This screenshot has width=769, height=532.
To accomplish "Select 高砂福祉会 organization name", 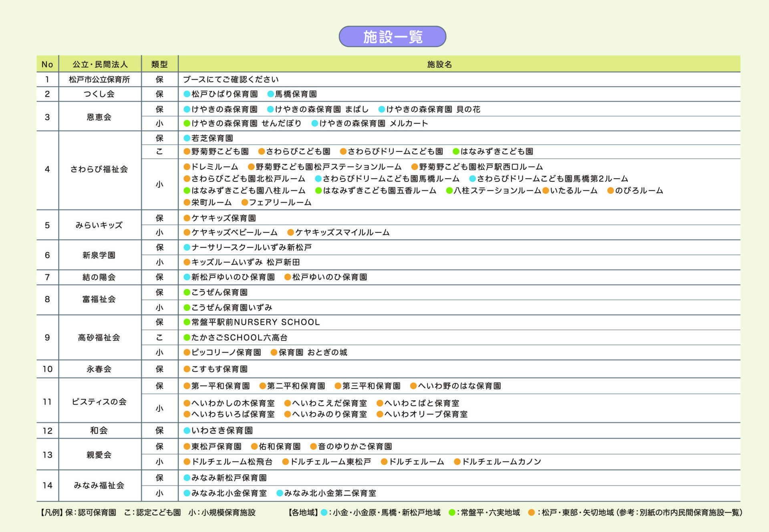I will [x=99, y=337].
